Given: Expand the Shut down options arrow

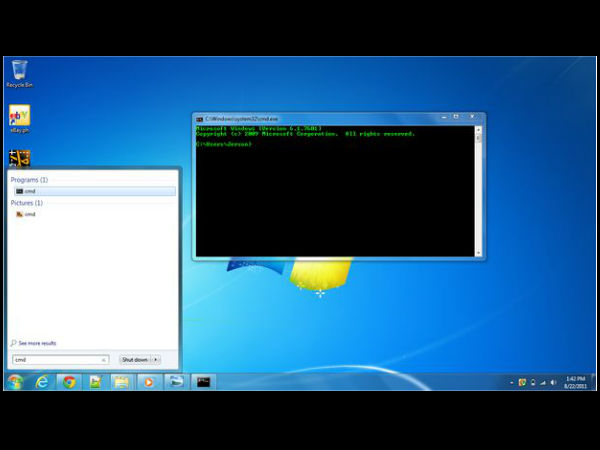Looking at the screenshot, I should click(x=156, y=360).
